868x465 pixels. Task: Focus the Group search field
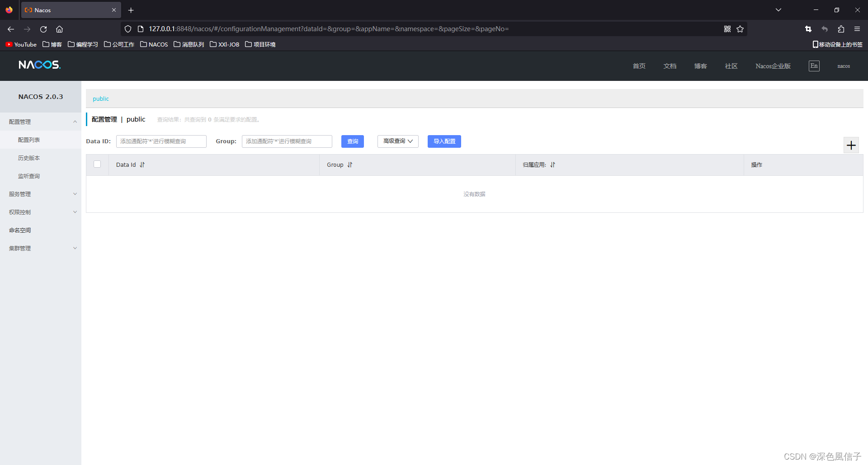coord(287,141)
